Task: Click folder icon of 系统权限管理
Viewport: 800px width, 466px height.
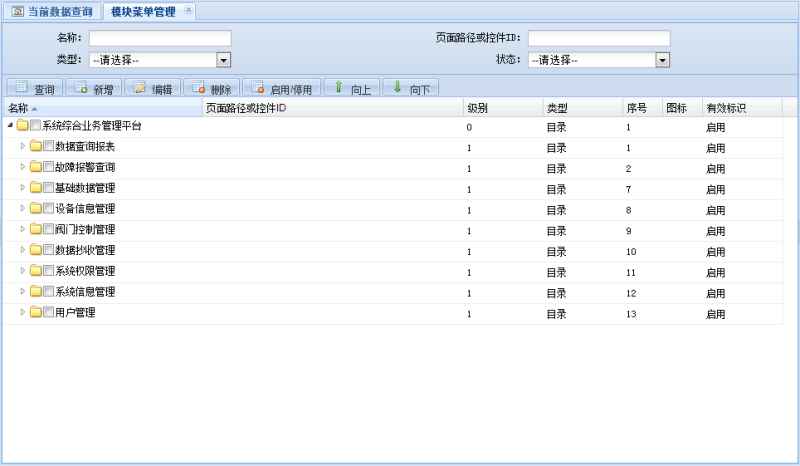Action: [36, 271]
